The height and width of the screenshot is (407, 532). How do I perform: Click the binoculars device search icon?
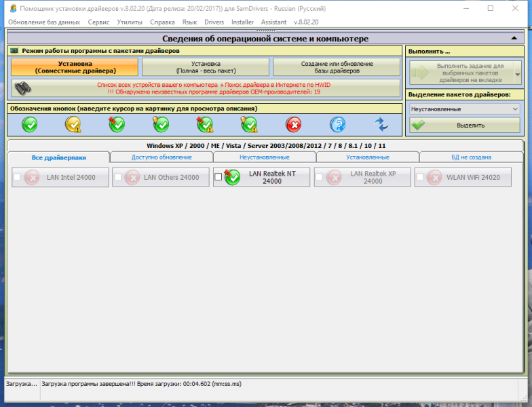pos(23,88)
